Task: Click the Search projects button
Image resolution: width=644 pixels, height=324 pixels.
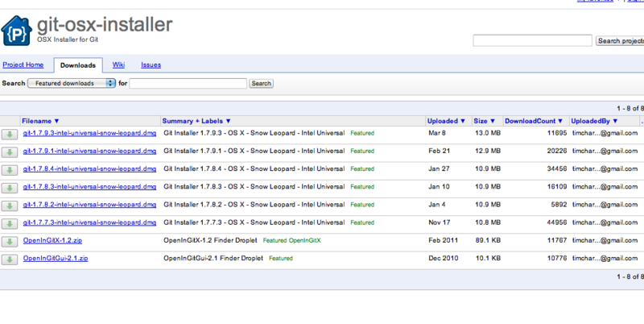Action: pyautogui.click(x=620, y=41)
